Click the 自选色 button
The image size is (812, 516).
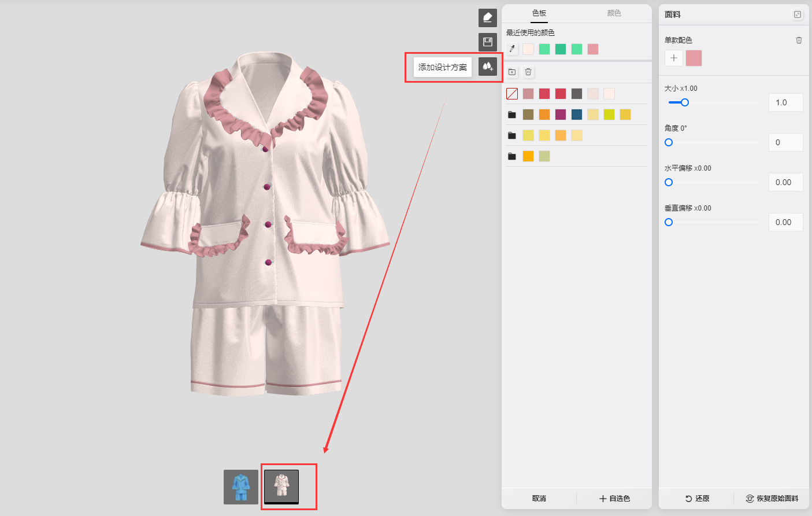point(614,498)
